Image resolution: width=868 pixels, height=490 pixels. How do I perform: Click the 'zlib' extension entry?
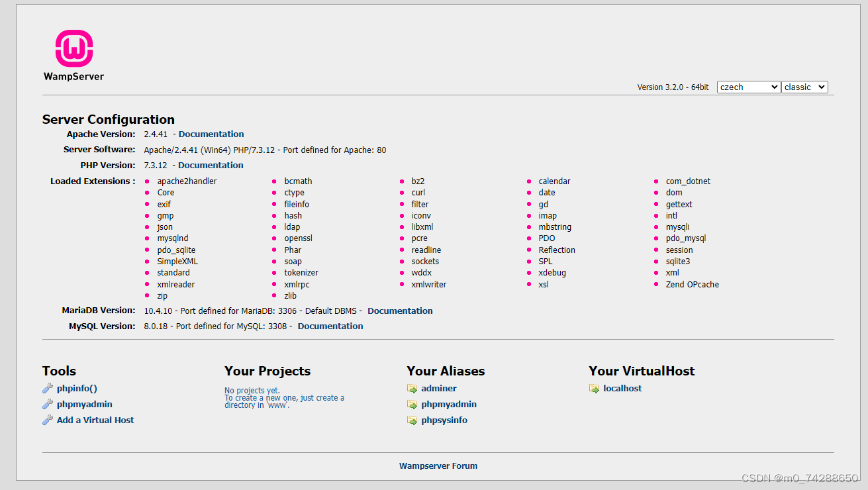click(x=291, y=296)
